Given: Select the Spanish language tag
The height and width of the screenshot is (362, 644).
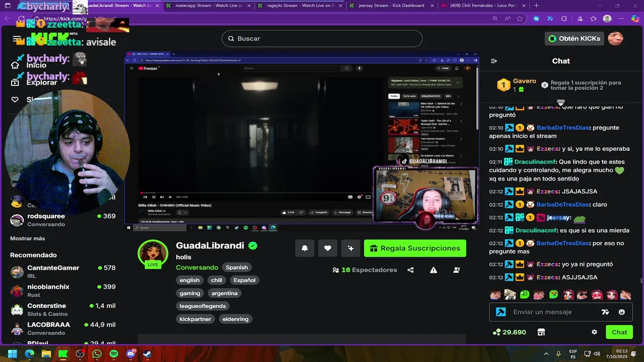Looking at the screenshot, I should [x=236, y=267].
